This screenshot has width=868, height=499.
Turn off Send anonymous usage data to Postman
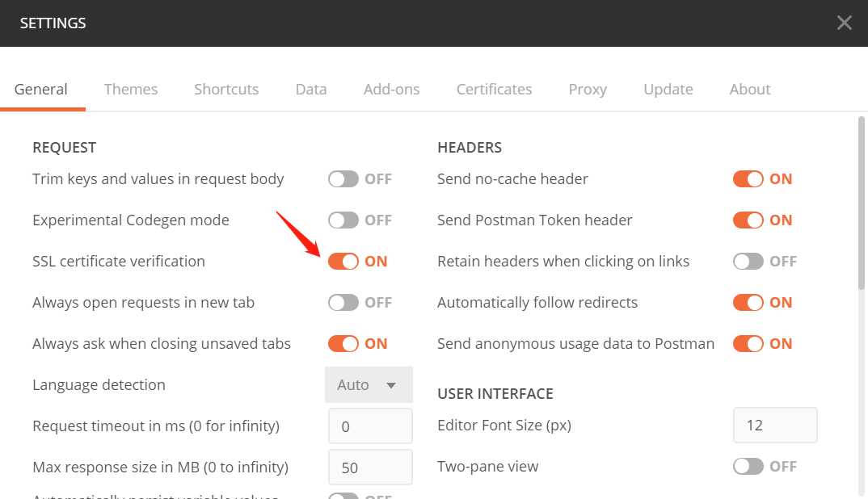748,343
